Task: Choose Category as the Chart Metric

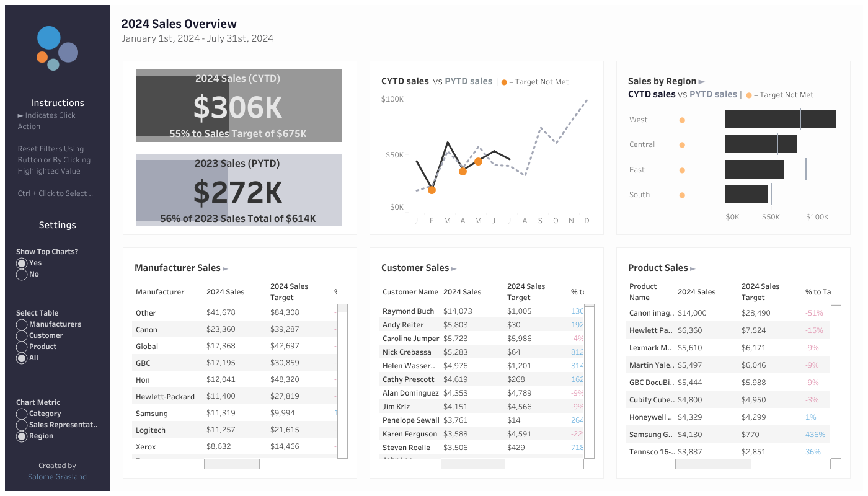Action: [x=22, y=414]
